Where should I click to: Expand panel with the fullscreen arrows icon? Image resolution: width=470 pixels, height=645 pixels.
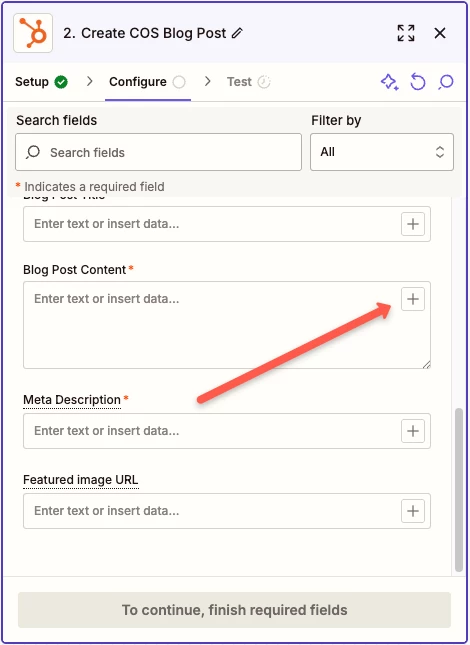click(x=406, y=33)
